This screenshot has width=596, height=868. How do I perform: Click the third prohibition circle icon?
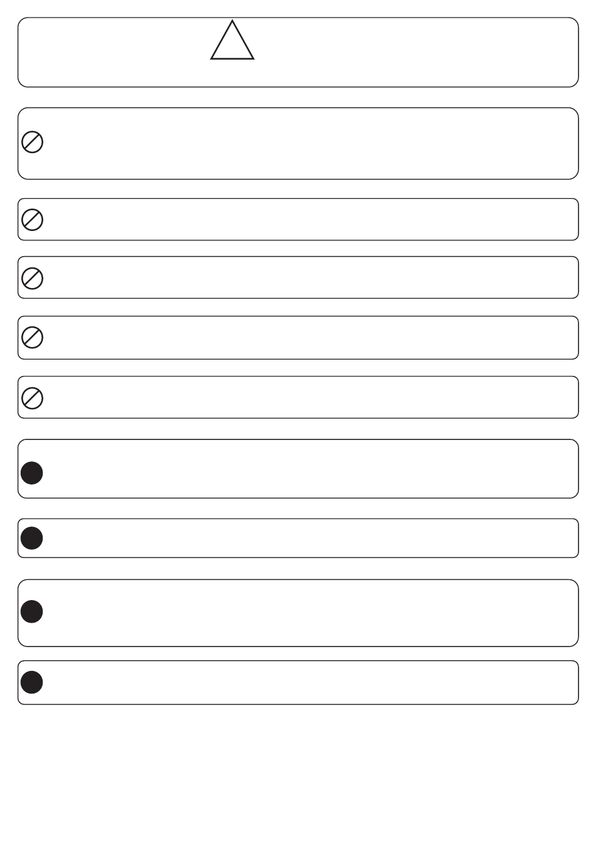click(33, 278)
